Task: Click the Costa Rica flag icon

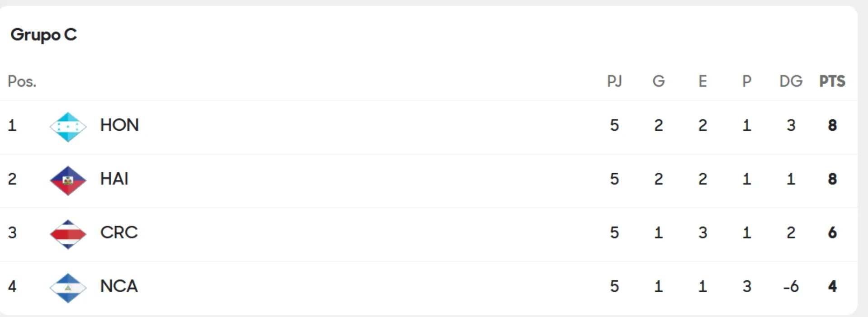Action: point(68,234)
